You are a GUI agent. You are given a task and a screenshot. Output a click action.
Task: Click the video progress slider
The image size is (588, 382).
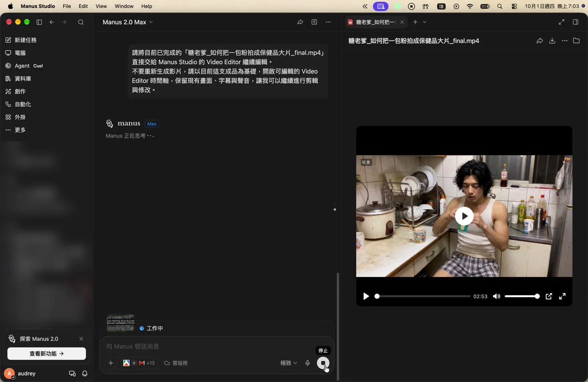tap(422, 296)
